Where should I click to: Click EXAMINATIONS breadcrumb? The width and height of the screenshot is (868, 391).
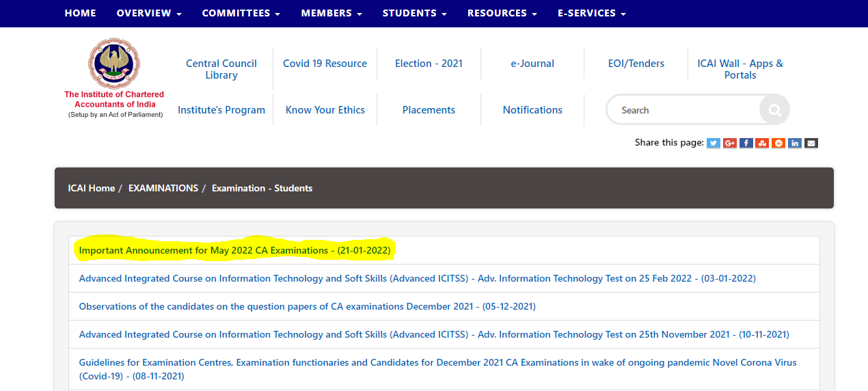tap(163, 188)
